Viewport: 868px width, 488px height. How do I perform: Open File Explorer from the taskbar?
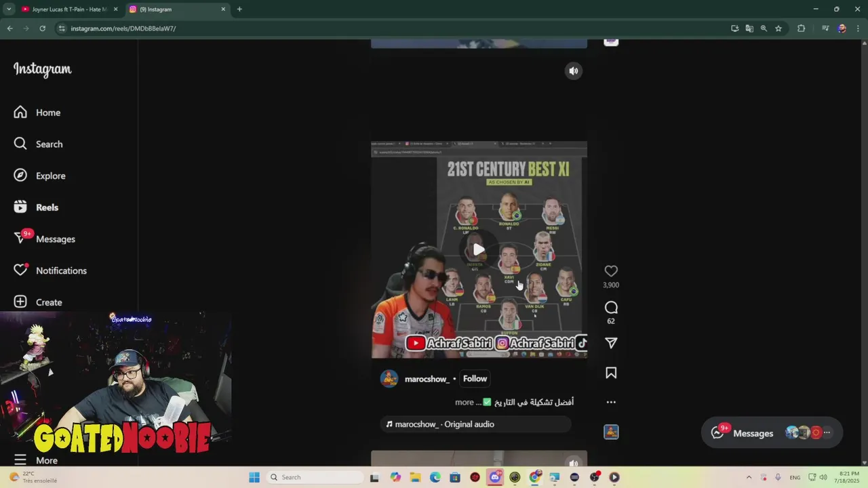(415, 477)
